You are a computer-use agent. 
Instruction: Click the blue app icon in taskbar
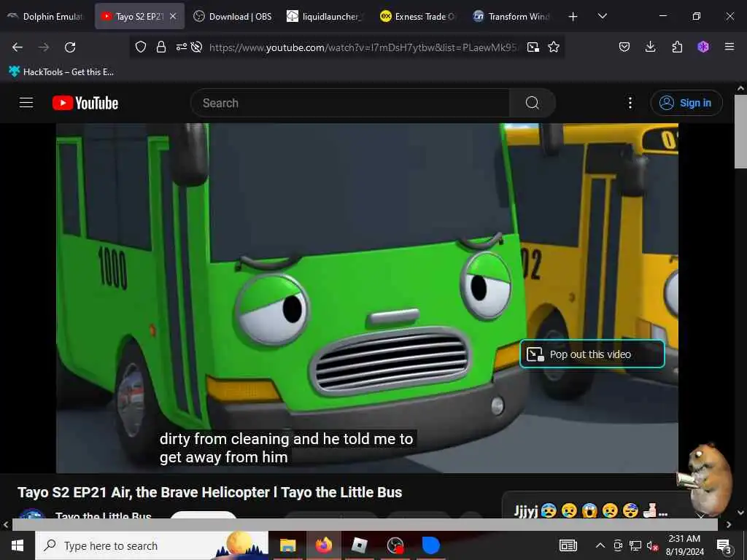pos(430,545)
